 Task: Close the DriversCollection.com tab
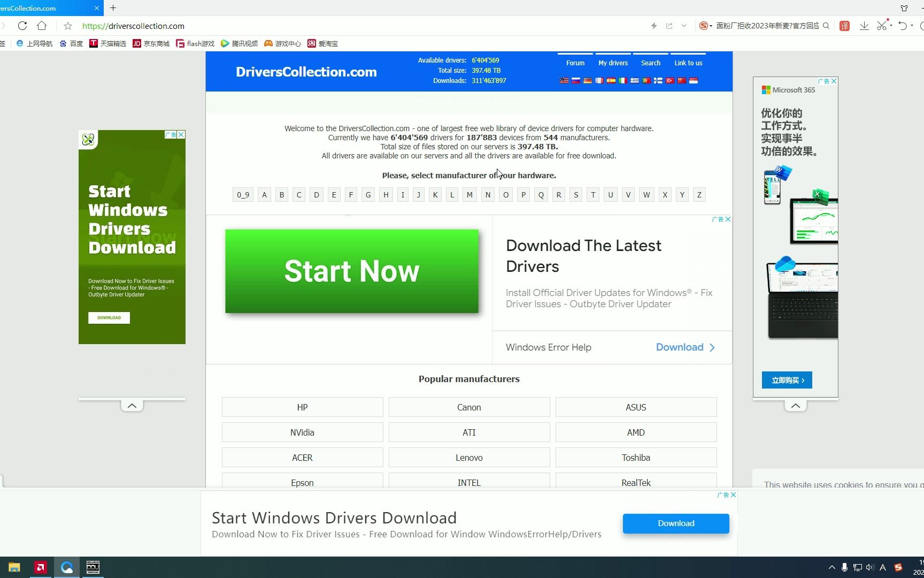[96, 8]
